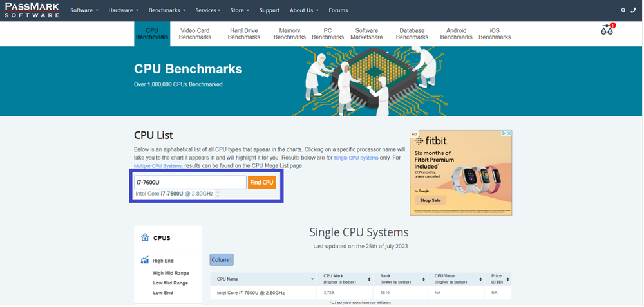Open the Hardware dropdown menu

tap(123, 10)
